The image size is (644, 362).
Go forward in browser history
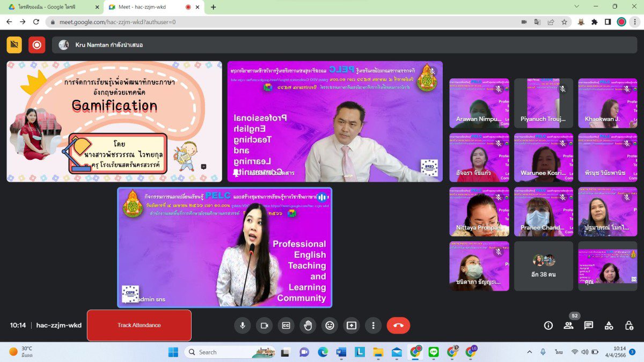(x=23, y=22)
